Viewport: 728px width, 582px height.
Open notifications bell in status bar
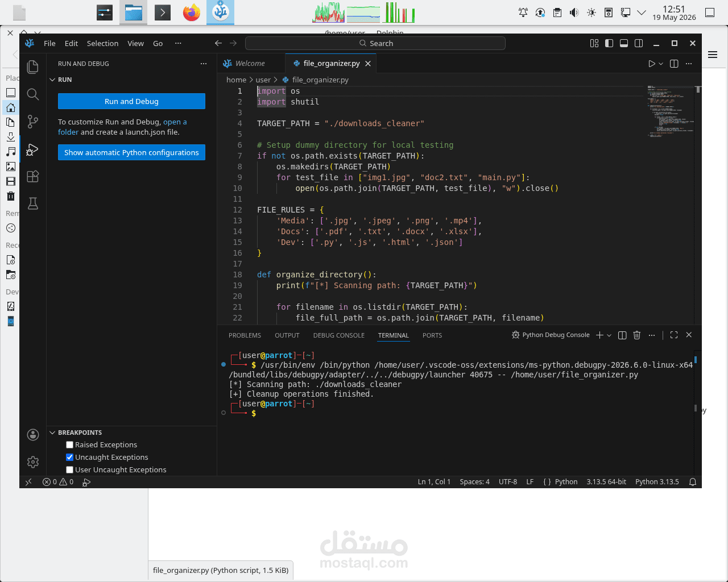click(693, 482)
